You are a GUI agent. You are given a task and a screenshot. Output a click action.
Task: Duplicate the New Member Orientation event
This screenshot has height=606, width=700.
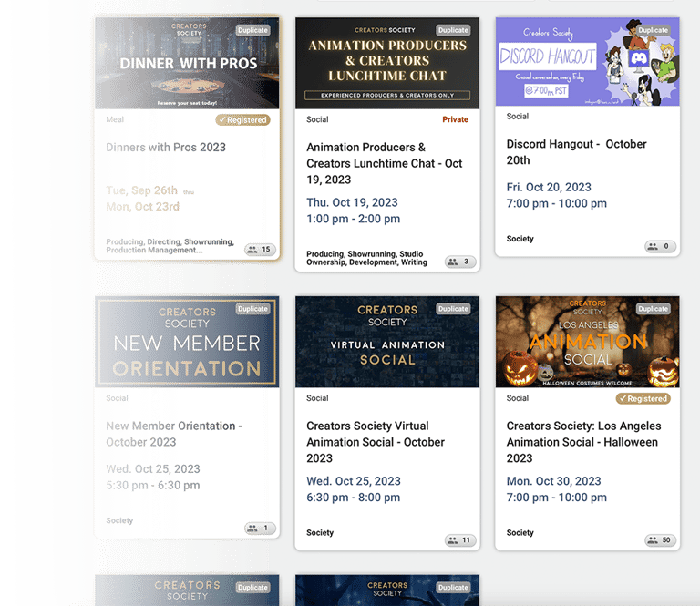pyautogui.click(x=252, y=309)
